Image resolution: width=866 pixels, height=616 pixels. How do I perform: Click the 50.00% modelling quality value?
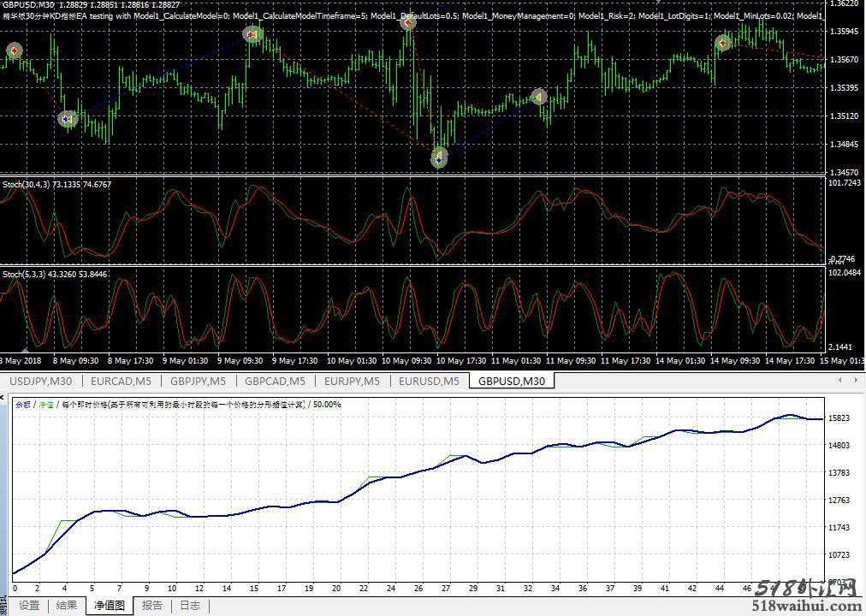[x=327, y=405]
